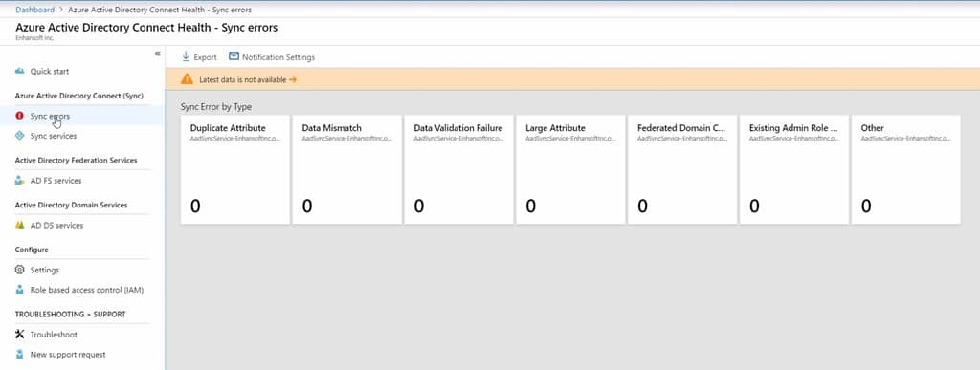Click the Export download arrow icon

(x=186, y=56)
